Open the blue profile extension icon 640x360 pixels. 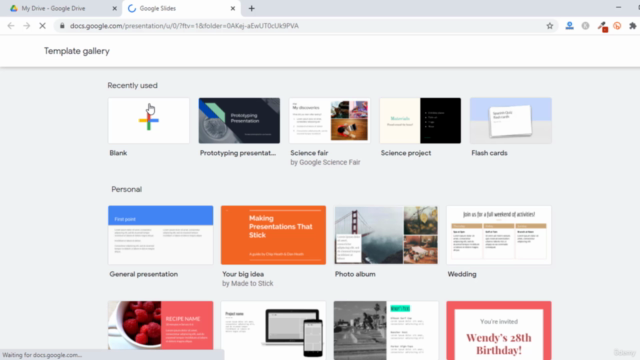point(569,26)
